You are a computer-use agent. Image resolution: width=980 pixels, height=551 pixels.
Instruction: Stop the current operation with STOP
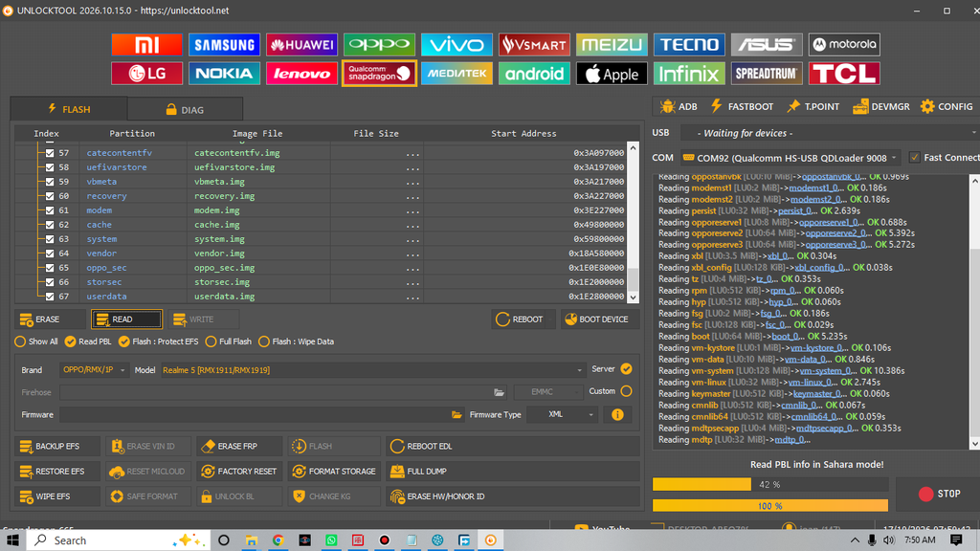[940, 494]
